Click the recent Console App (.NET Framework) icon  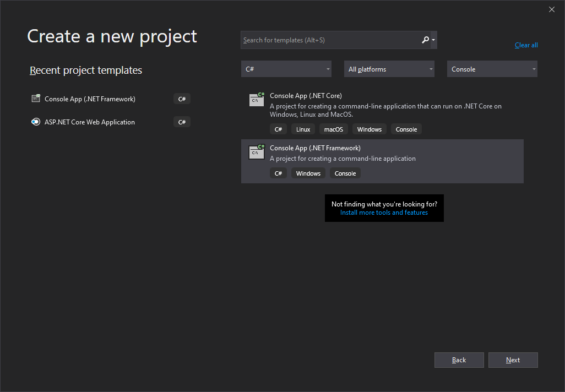pos(36,99)
